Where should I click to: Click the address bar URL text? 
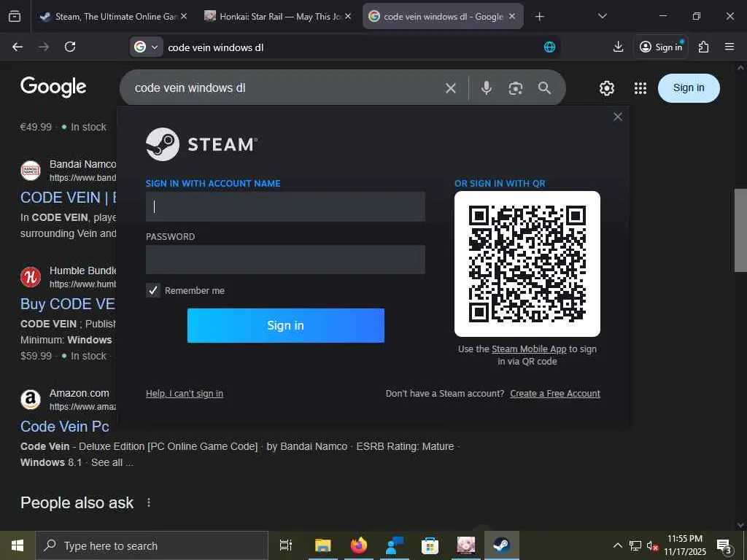point(216,47)
